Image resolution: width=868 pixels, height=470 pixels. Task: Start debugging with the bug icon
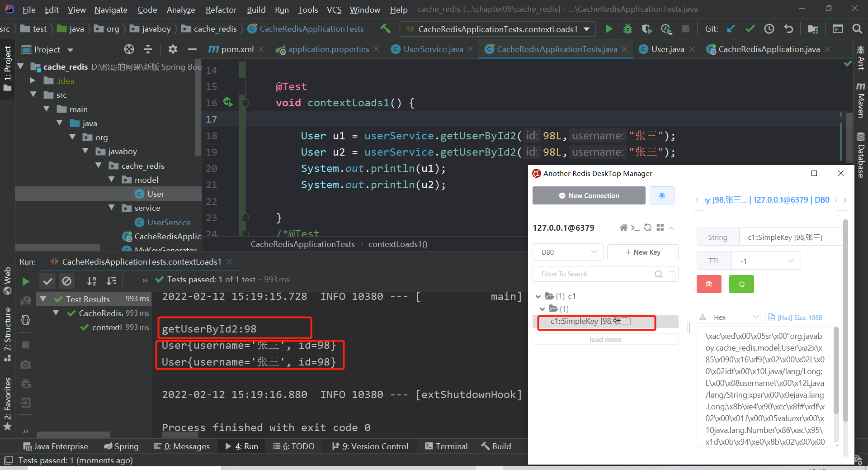pos(627,29)
